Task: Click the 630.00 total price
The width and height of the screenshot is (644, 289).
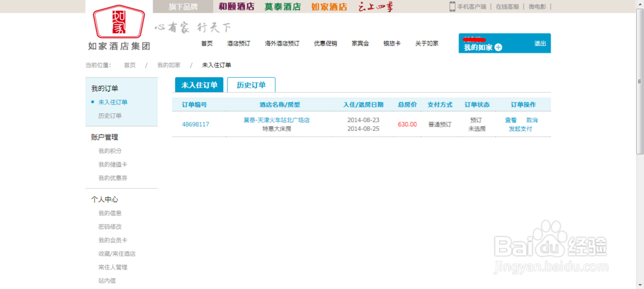Action: tap(408, 124)
